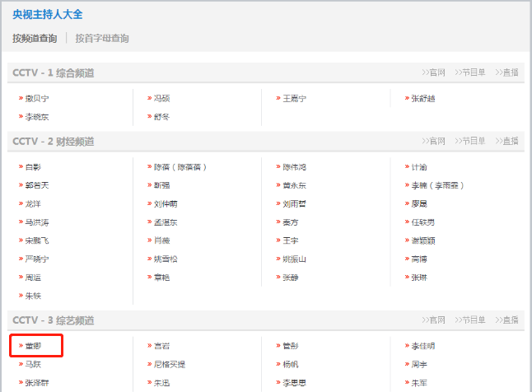Select host 刘仲萌

coord(166,203)
